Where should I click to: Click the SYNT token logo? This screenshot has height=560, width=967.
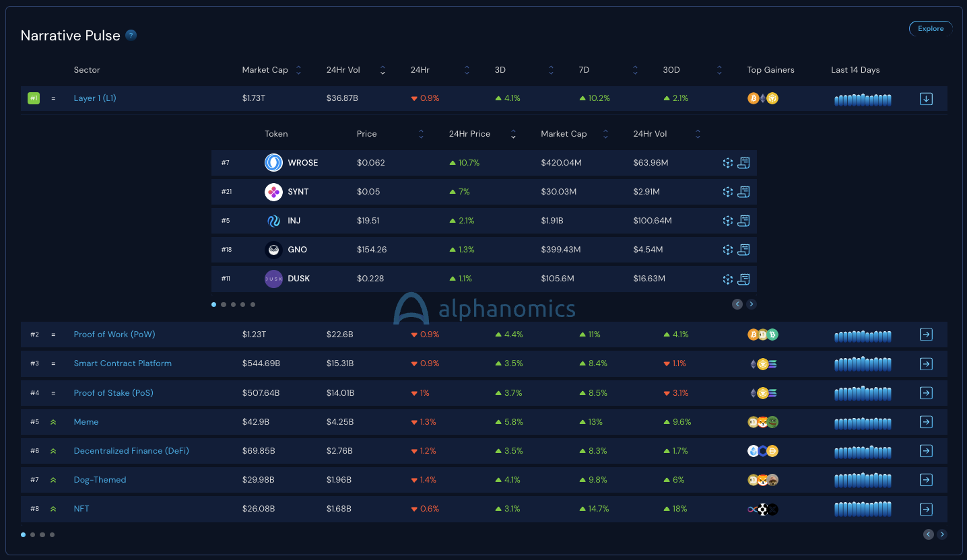pyautogui.click(x=273, y=192)
